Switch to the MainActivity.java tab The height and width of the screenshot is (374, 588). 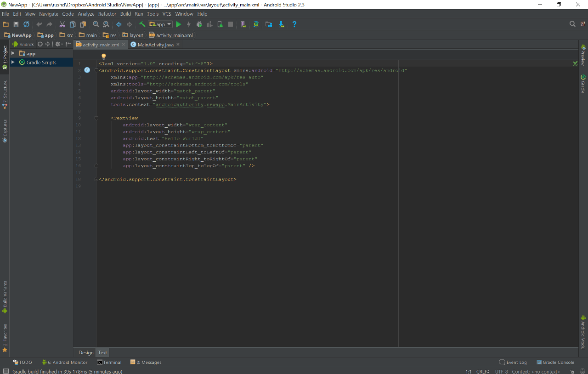155,45
